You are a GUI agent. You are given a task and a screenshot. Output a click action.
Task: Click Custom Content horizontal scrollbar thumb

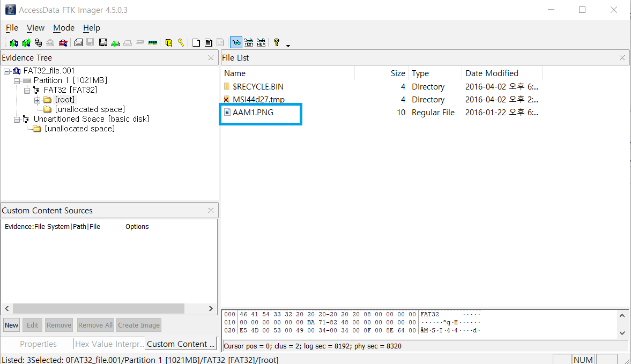[x=99, y=308]
